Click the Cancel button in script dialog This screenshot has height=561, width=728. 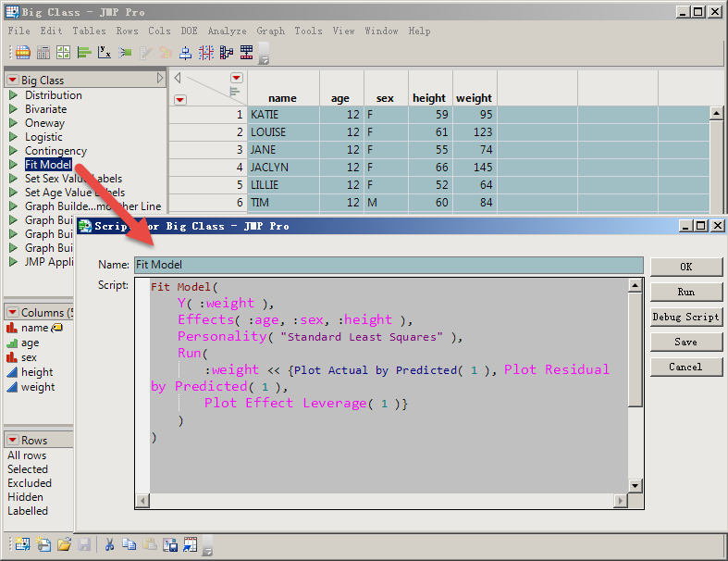click(x=685, y=367)
